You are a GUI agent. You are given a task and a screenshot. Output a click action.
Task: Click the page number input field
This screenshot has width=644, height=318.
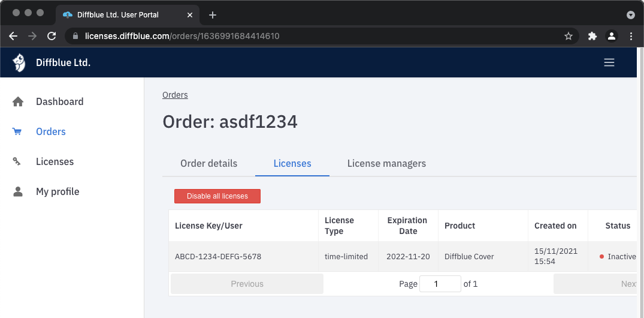[440, 284]
